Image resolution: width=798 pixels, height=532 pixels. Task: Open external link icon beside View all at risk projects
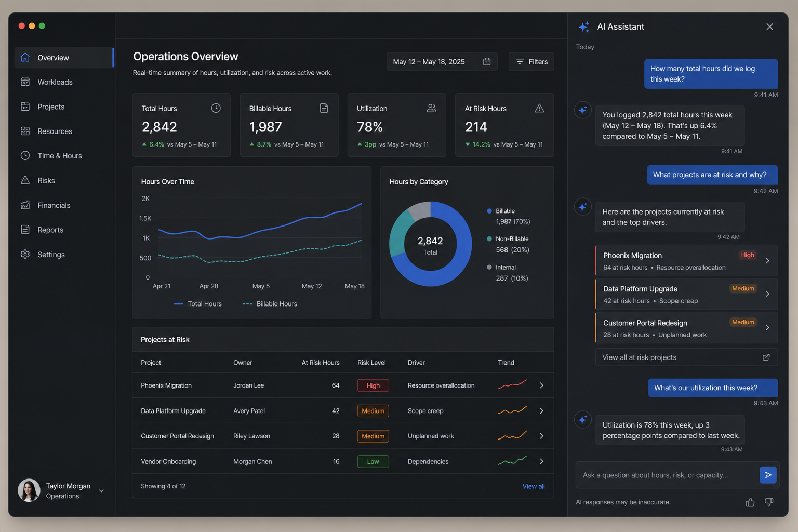click(766, 357)
